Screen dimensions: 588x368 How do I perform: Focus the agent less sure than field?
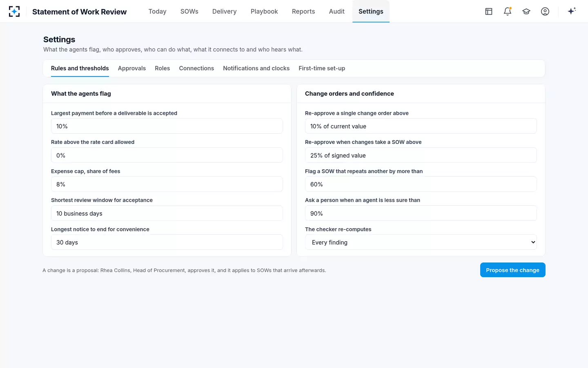(421, 213)
